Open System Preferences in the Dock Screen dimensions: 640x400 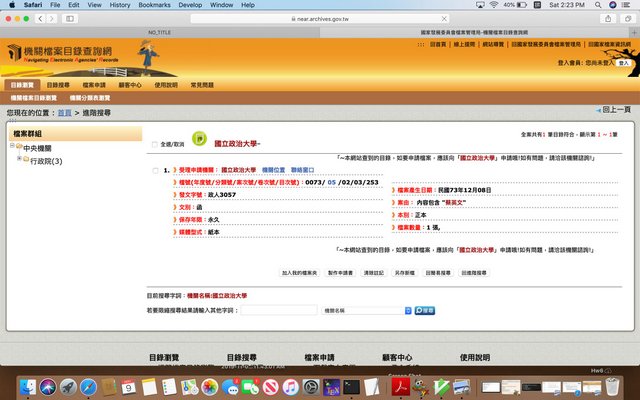click(311, 387)
